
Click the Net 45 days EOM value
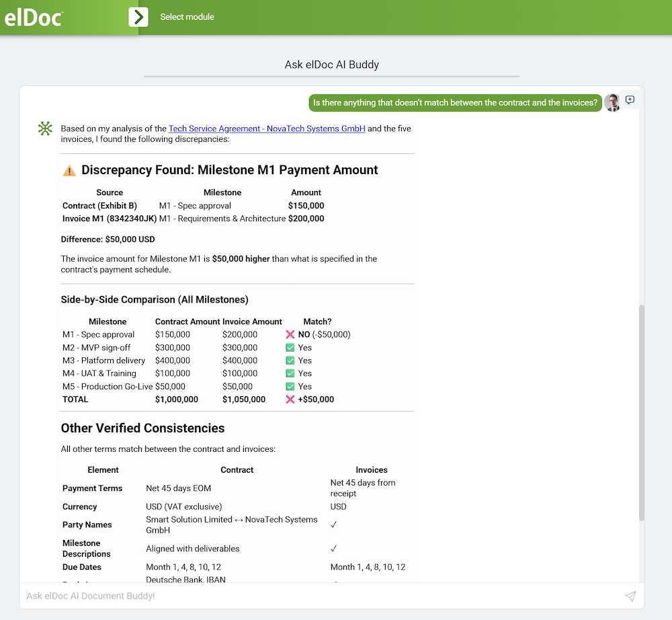[x=178, y=488]
